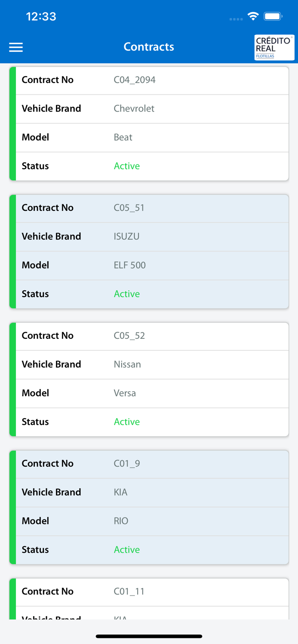Tap the battery indicator icon

tap(273, 17)
